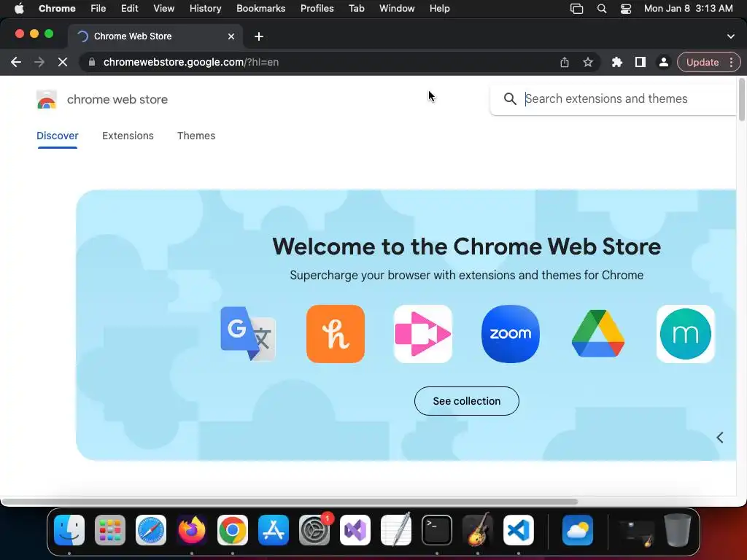Open Google Translate extension icon
The width and height of the screenshot is (747, 560).
pos(248,334)
